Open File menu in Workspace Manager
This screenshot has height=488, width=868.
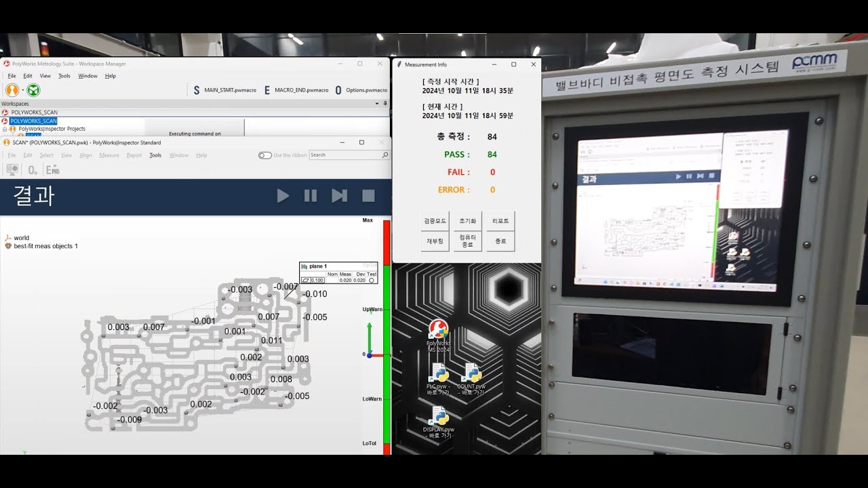12,76
